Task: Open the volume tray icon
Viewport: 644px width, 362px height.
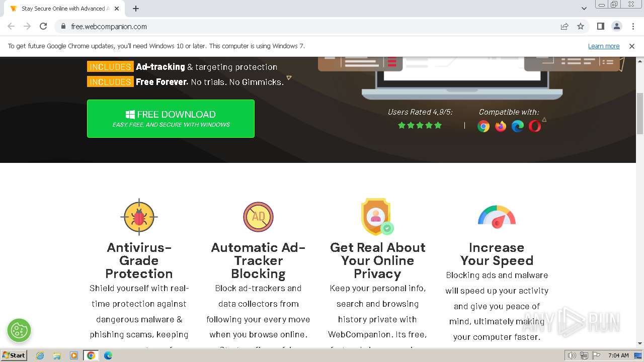Action: (572, 355)
